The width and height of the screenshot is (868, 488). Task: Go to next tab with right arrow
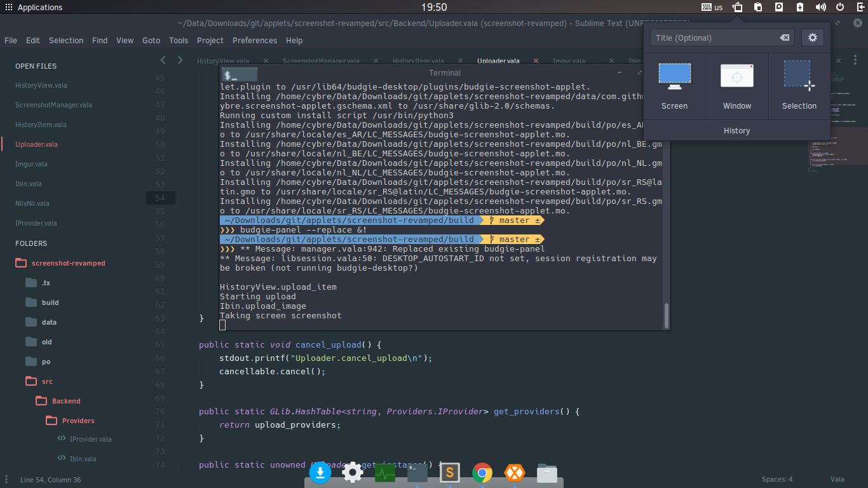180,60
